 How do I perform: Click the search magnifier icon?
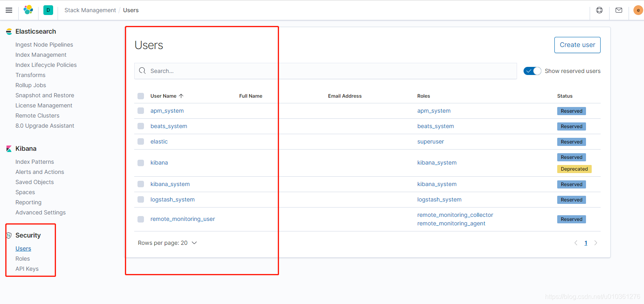tap(142, 71)
